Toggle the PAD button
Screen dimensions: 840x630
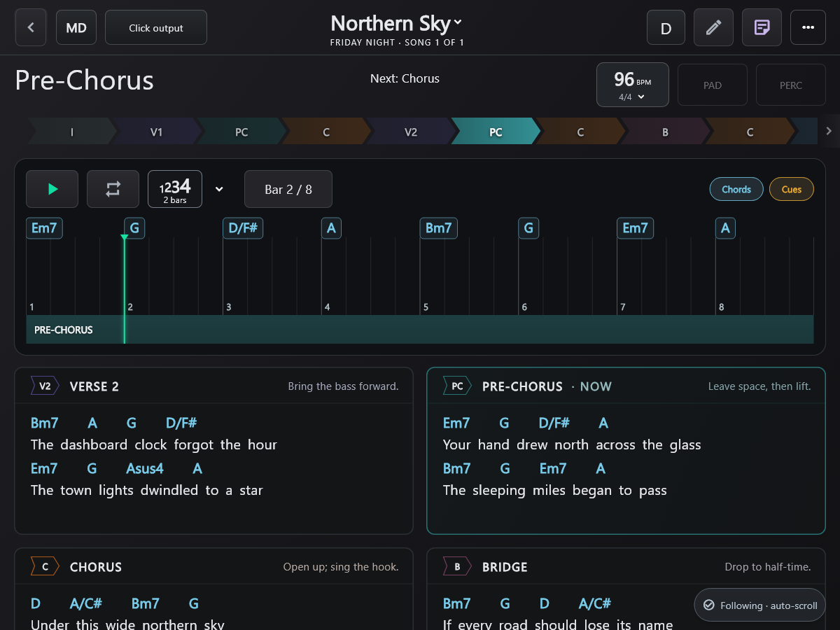tap(712, 85)
